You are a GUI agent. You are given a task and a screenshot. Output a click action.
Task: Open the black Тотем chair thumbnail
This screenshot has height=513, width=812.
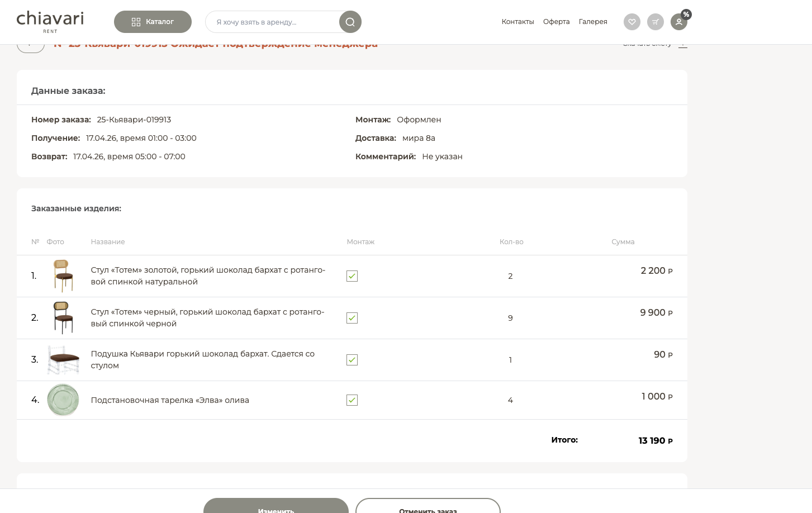(x=63, y=318)
